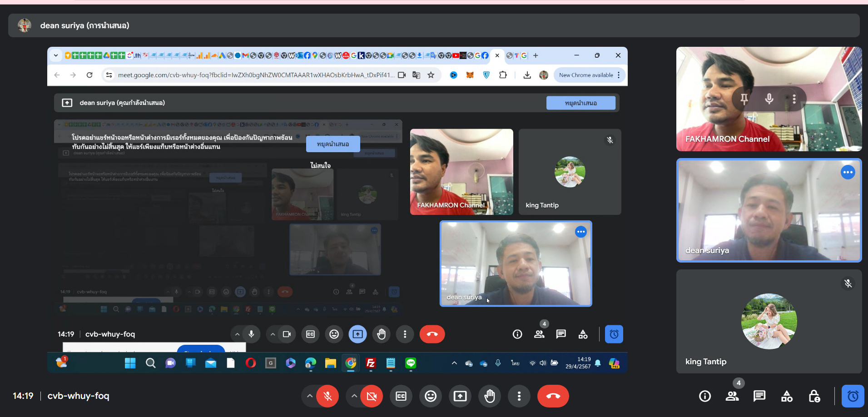Open the large blue timer icon at the bottom right
The image size is (868, 417).
coord(853,396)
